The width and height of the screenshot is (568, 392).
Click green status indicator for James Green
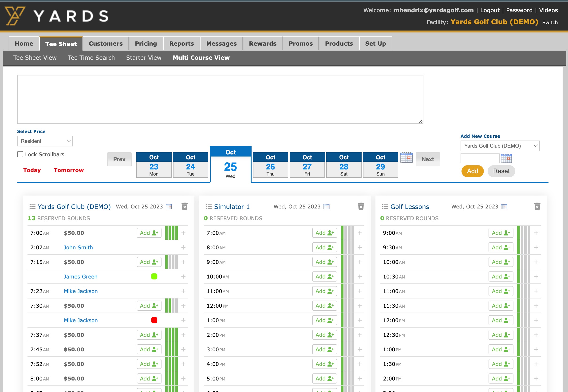154,277
